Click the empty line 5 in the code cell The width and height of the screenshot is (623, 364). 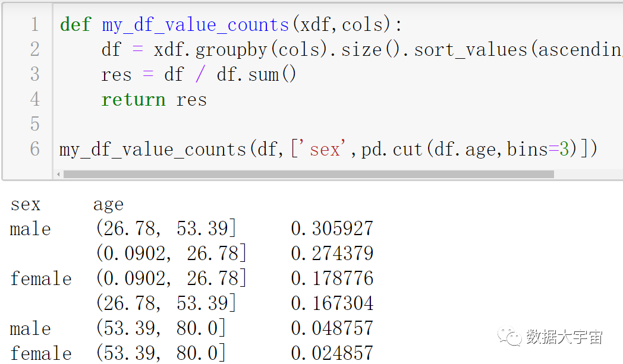click(x=297, y=124)
